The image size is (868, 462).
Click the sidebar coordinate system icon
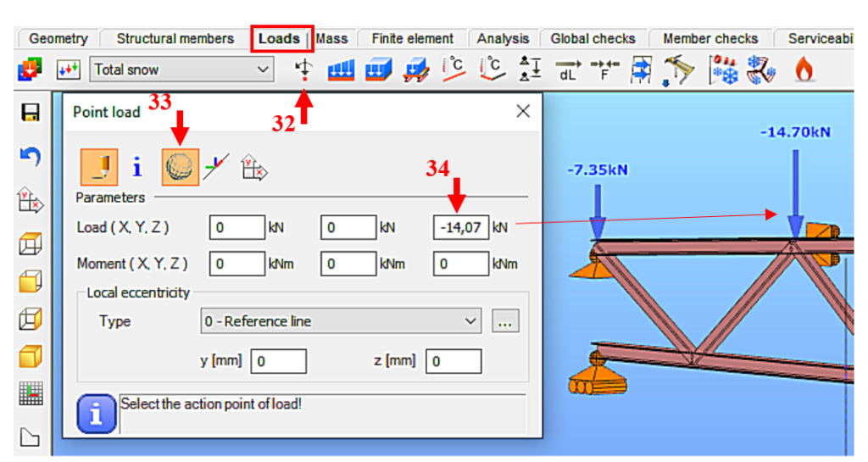pyautogui.click(x=31, y=200)
